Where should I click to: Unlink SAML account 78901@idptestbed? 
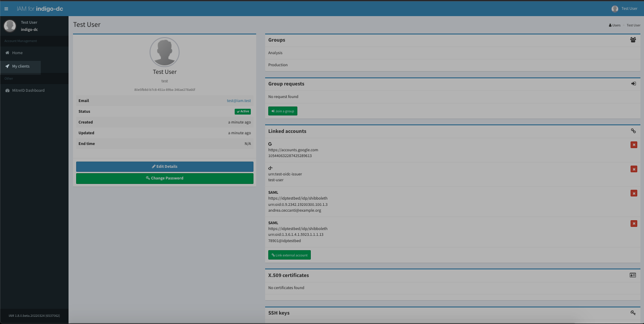point(634,223)
